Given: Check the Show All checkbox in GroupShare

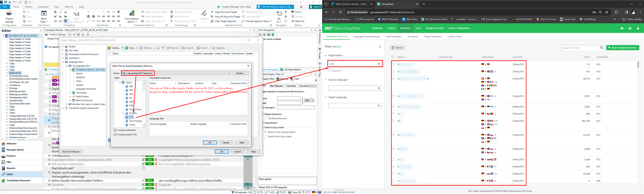Looking at the screenshot, I should [330, 71].
